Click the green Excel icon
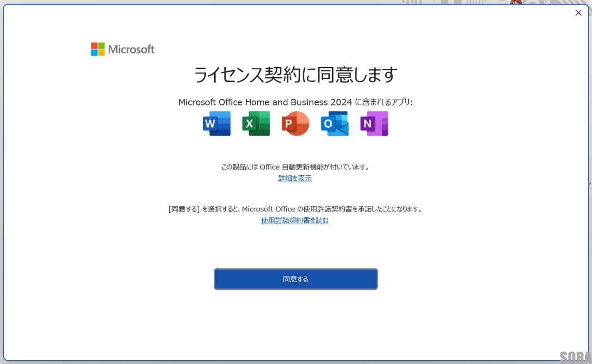Viewport: 592px width, 364px height. pos(256,123)
